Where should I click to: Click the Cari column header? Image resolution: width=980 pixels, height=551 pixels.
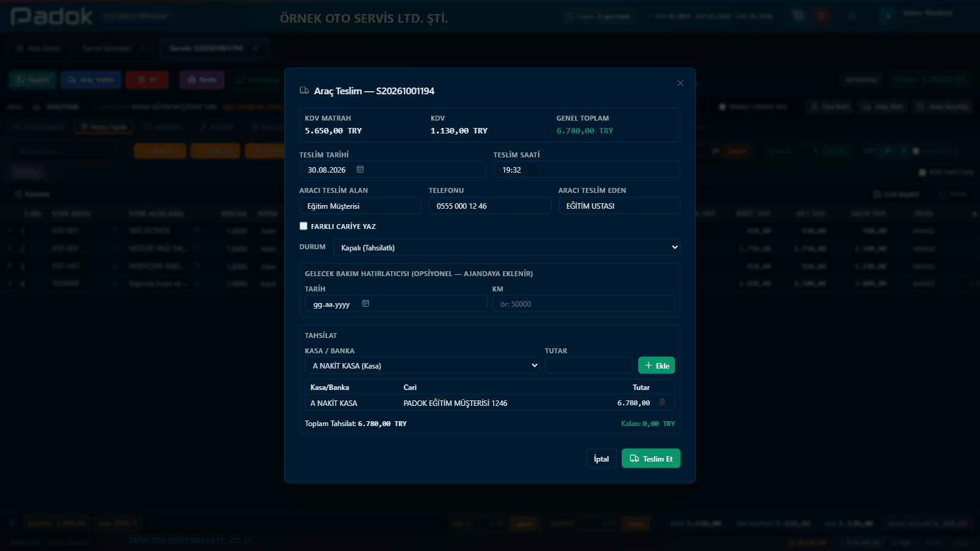tap(410, 388)
